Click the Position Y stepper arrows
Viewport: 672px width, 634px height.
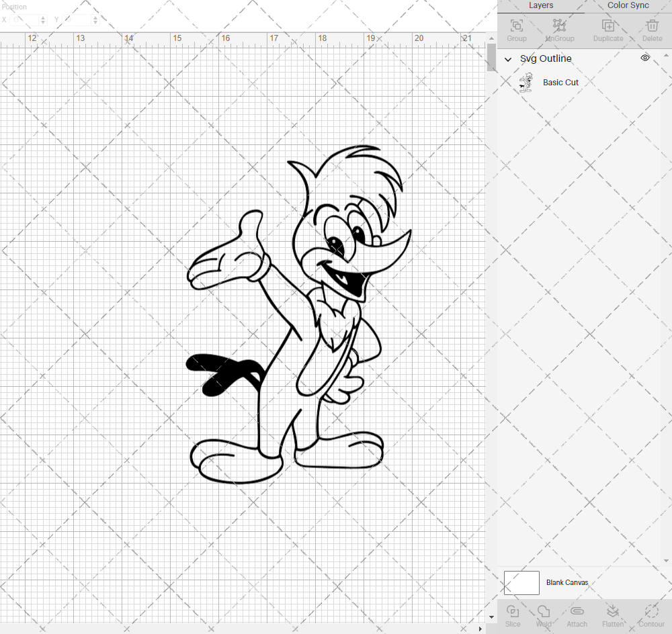tap(95, 19)
